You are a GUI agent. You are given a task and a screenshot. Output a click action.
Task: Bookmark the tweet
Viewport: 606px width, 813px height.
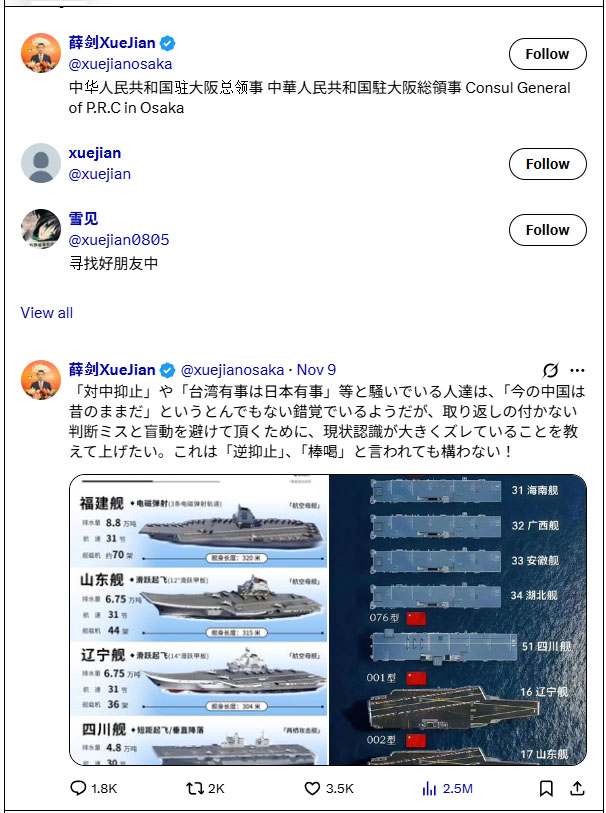click(x=546, y=789)
